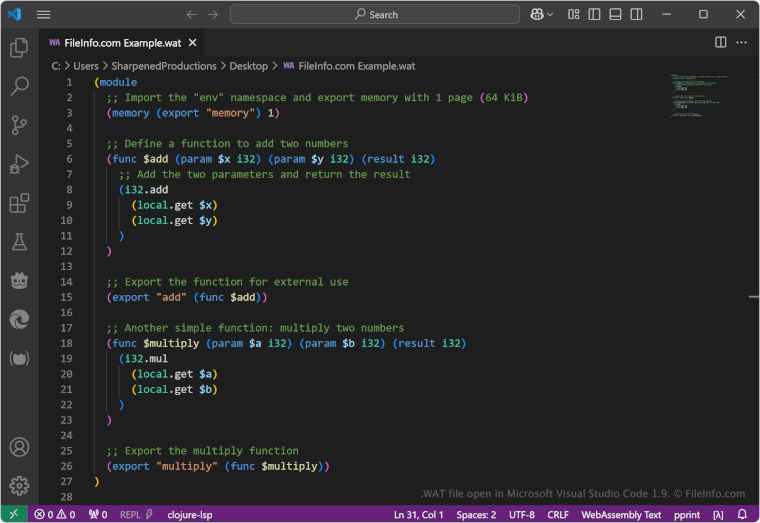The width and height of the screenshot is (760, 523).
Task: Click the split editor right icon
Action: (721, 42)
